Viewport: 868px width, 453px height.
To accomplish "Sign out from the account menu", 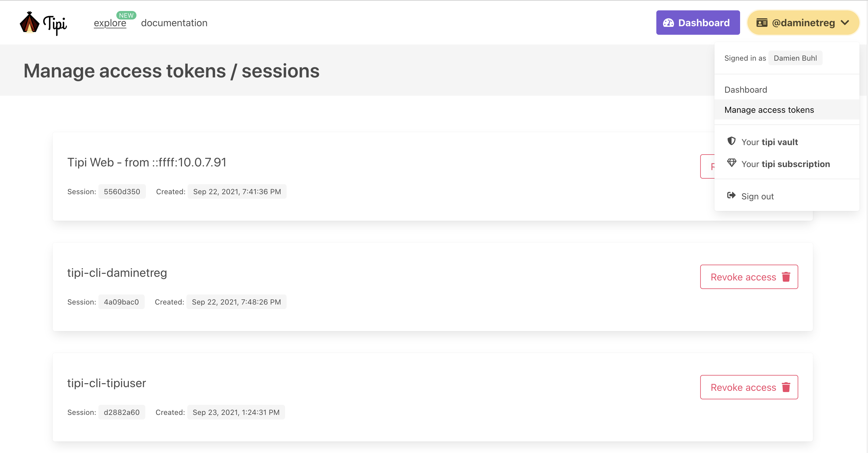I will (757, 196).
